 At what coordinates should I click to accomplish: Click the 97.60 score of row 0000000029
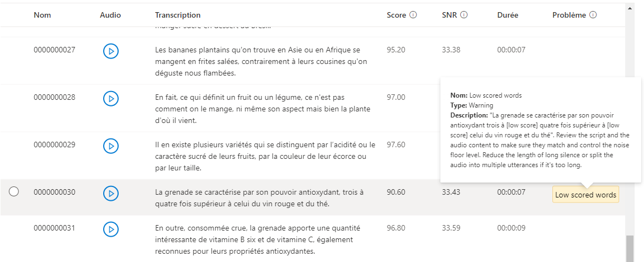point(396,145)
